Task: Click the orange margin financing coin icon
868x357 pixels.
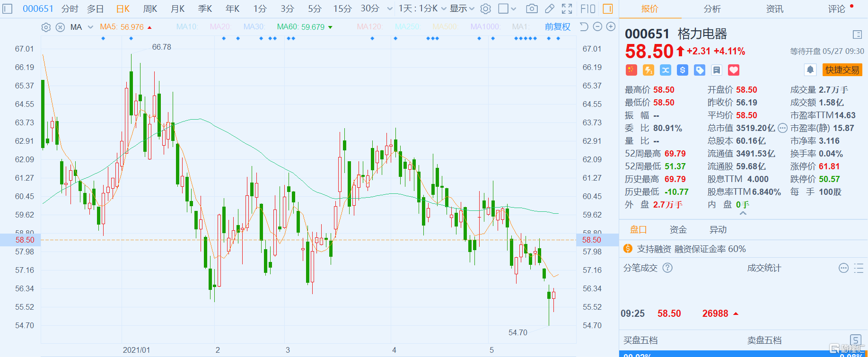Action: click(x=628, y=249)
